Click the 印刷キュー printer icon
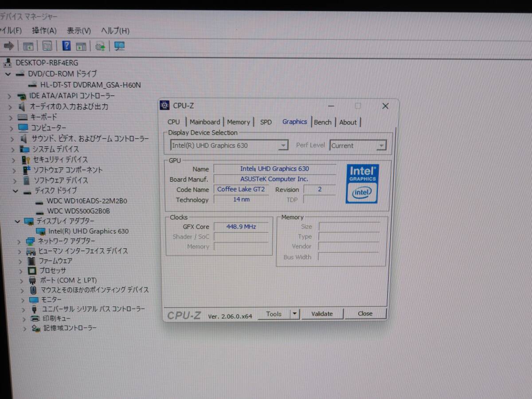The width and height of the screenshot is (532, 399). (x=35, y=319)
